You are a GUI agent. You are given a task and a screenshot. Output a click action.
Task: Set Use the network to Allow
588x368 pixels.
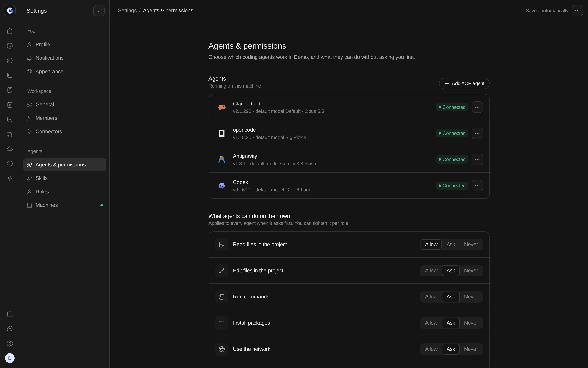click(x=431, y=349)
